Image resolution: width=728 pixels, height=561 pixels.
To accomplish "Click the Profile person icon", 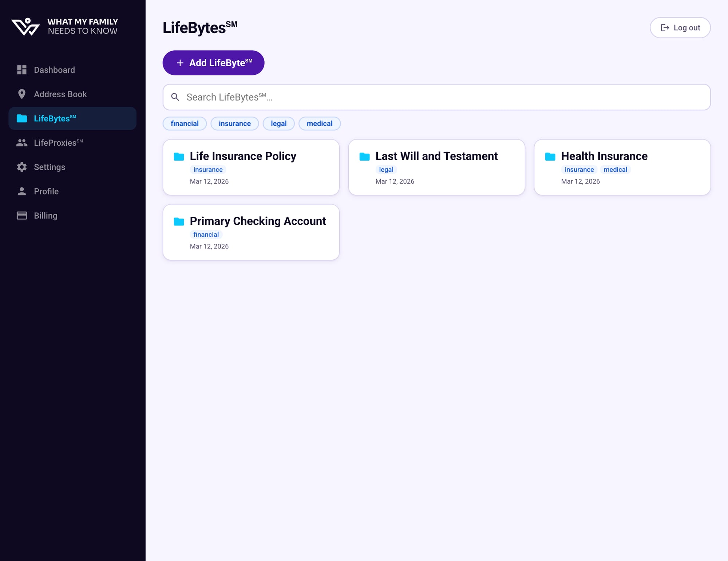I will (x=21, y=191).
